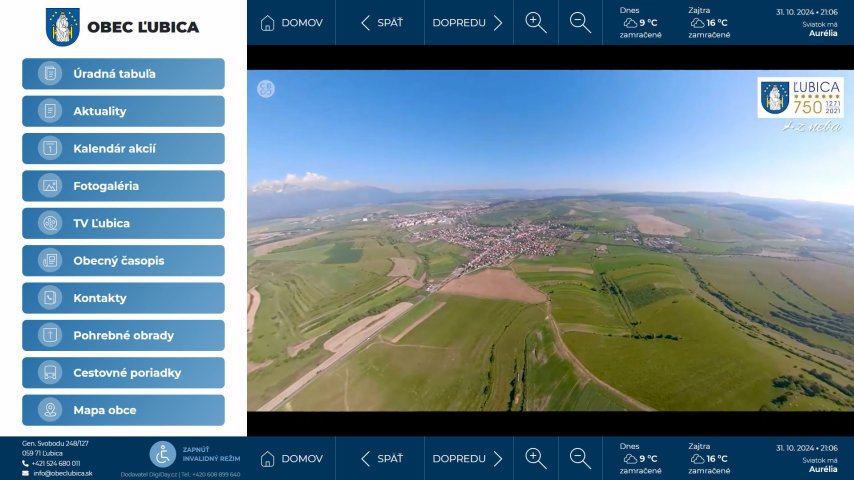Click tomorrow's weather icon in top bar

698,22
